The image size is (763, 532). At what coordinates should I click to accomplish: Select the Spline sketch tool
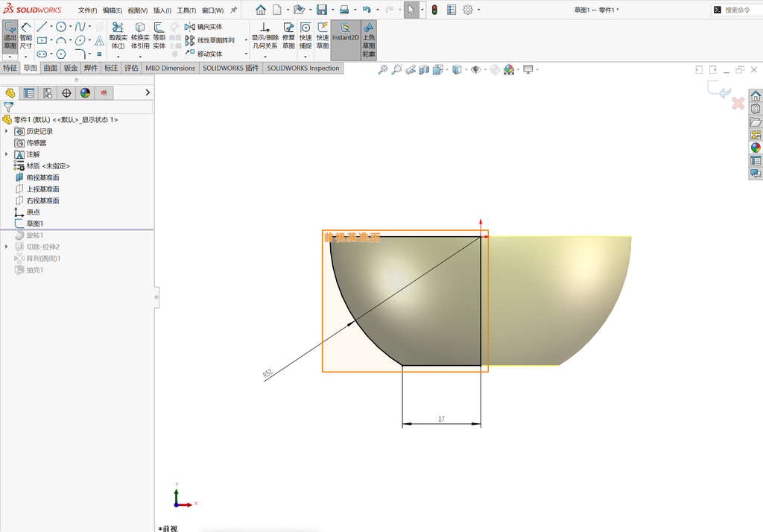[80, 27]
